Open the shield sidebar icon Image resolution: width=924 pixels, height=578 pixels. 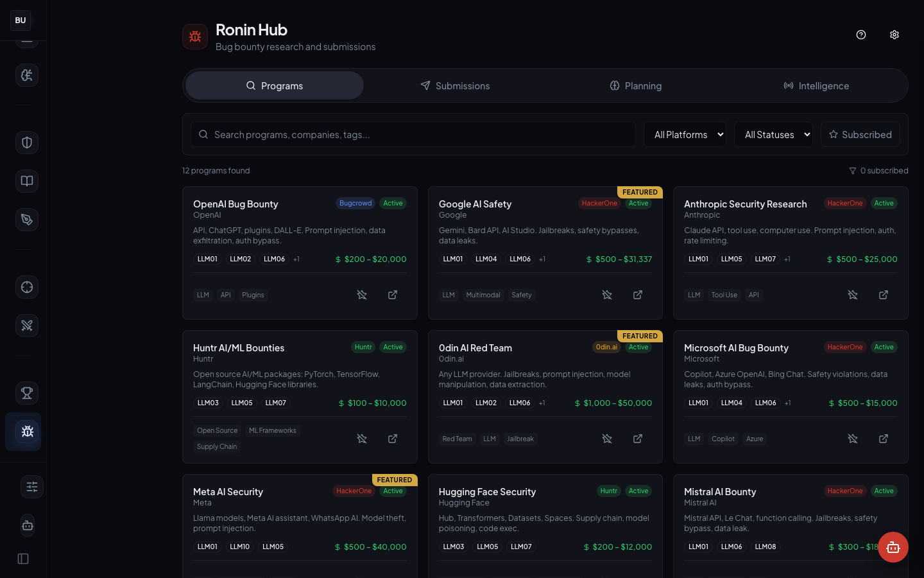point(27,143)
